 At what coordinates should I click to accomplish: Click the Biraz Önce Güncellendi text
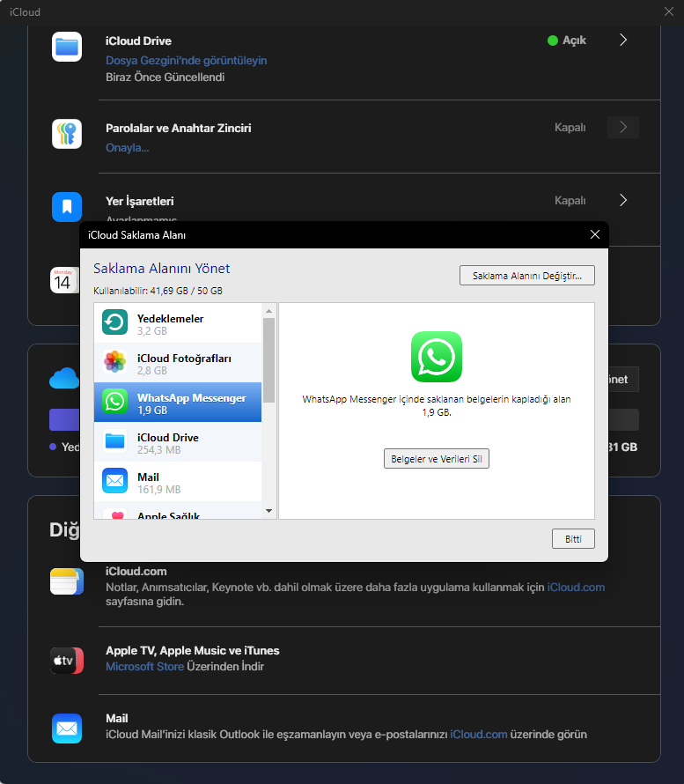tap(165, 77)
